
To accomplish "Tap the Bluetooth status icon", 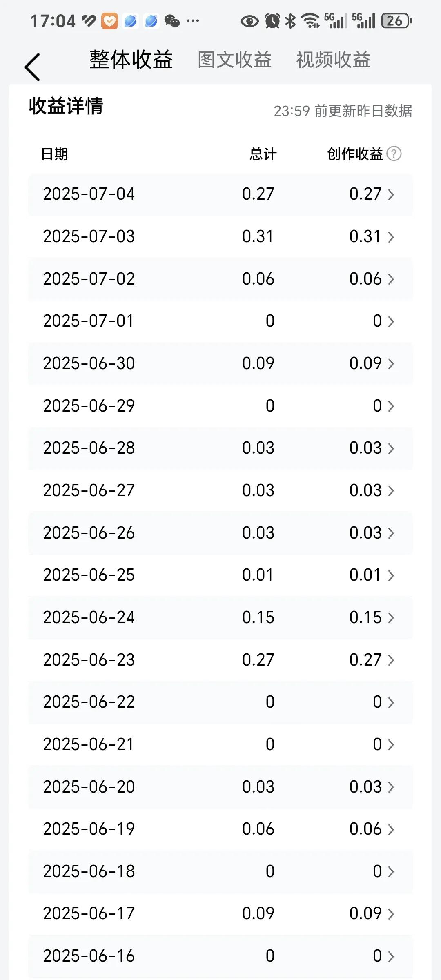I will [290, 21].
